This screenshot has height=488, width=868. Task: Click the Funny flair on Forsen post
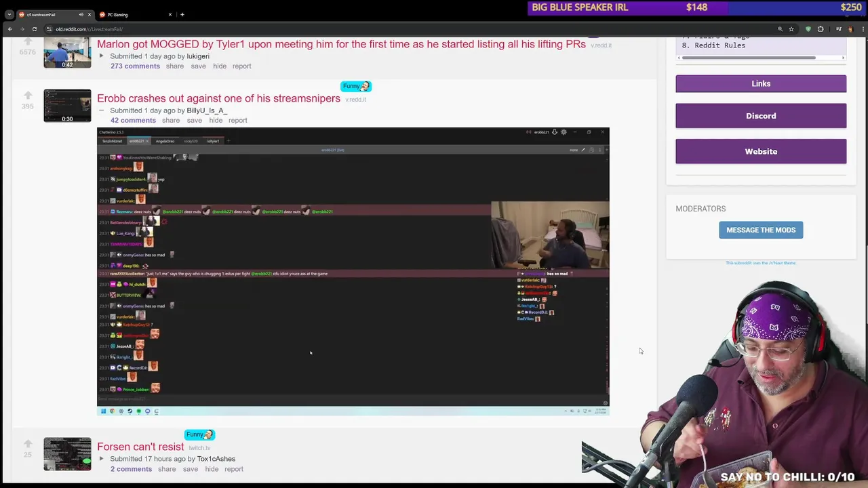click(x=199, y=434)
